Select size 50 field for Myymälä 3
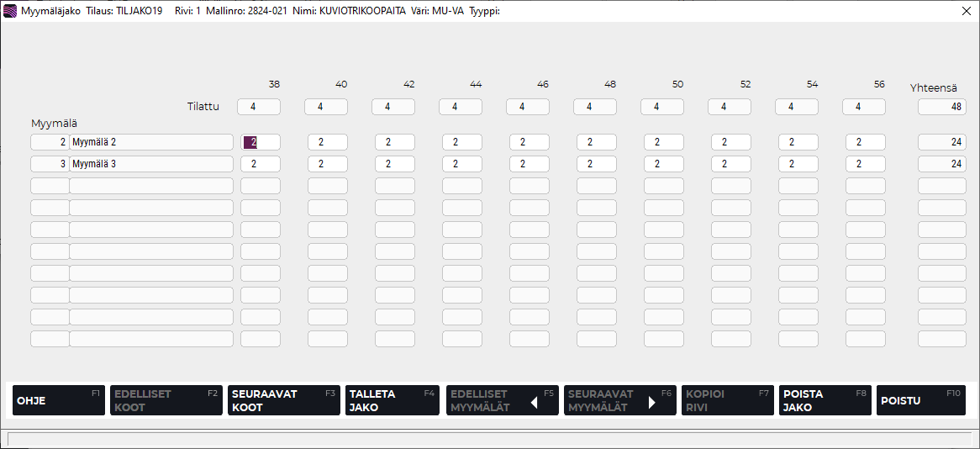 (663, 164)
